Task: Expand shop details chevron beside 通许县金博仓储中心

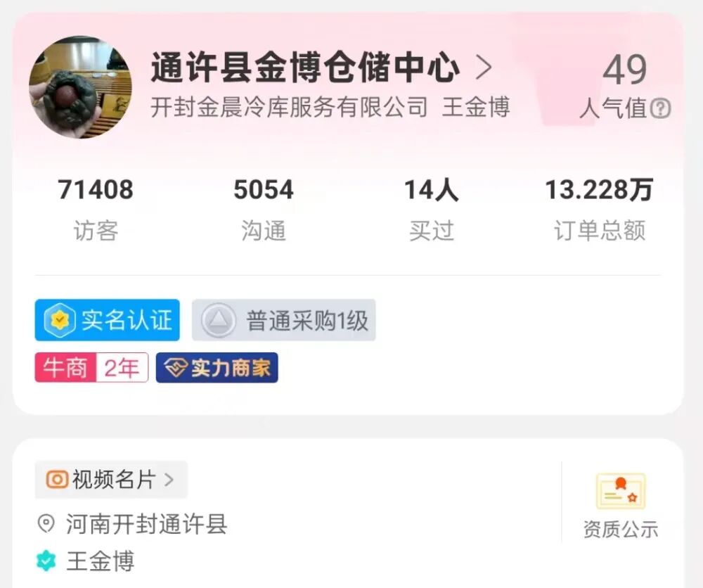Action: coord(484,68)
